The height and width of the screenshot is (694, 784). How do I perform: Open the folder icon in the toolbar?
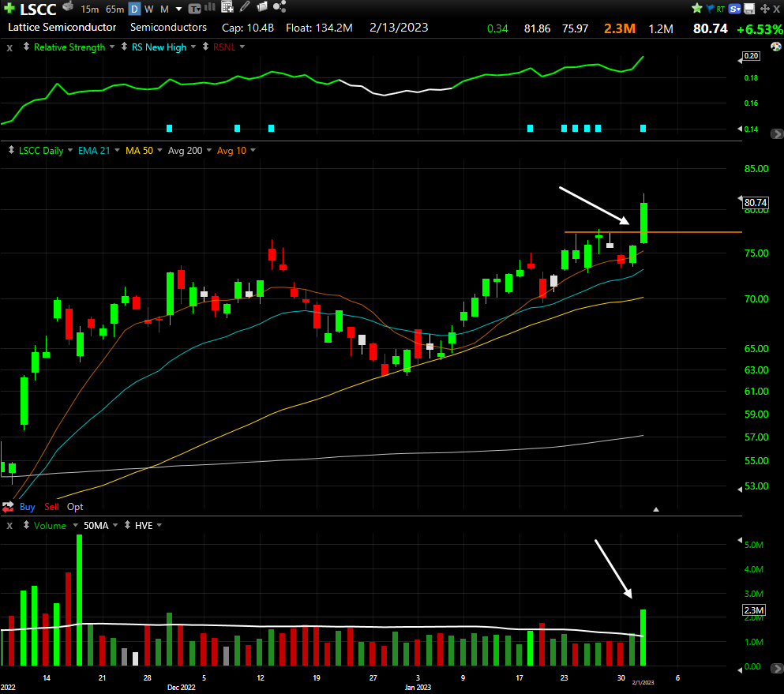[x=261, y=6]
